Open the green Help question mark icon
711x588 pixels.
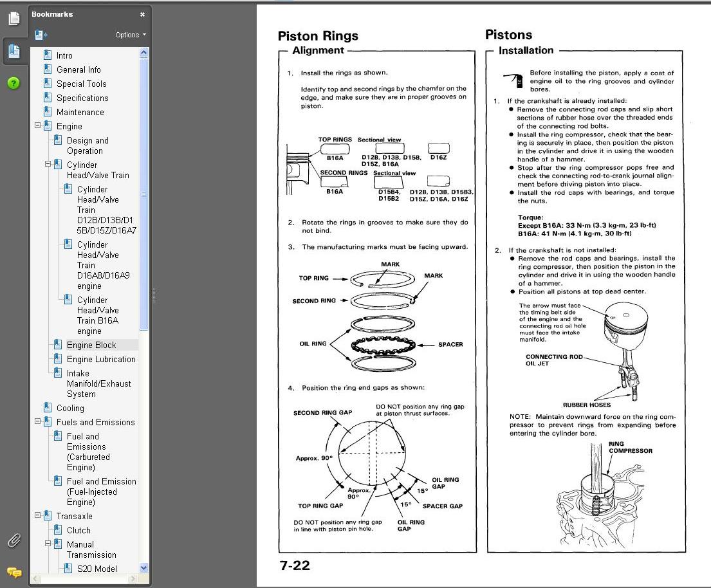click(14, 83)
